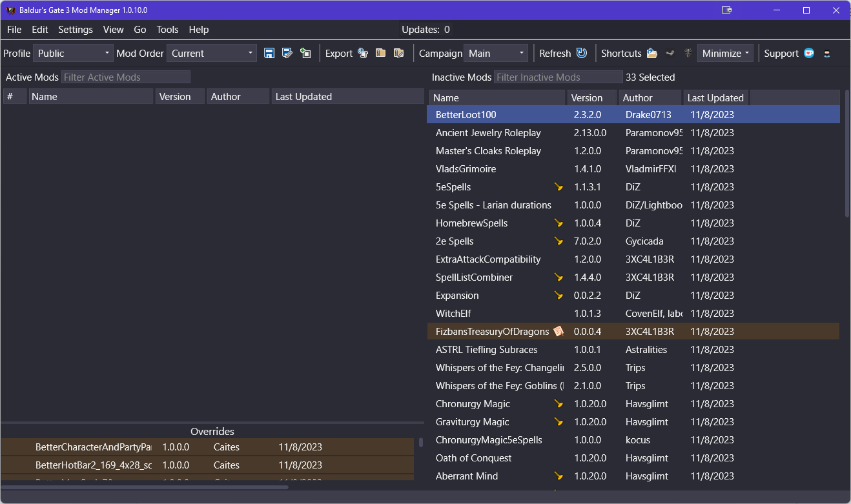Open the Mod Order dropdown showing Current
Viewport: 851px width, 504px height.
pyautogui.click(x=212, y=54)
